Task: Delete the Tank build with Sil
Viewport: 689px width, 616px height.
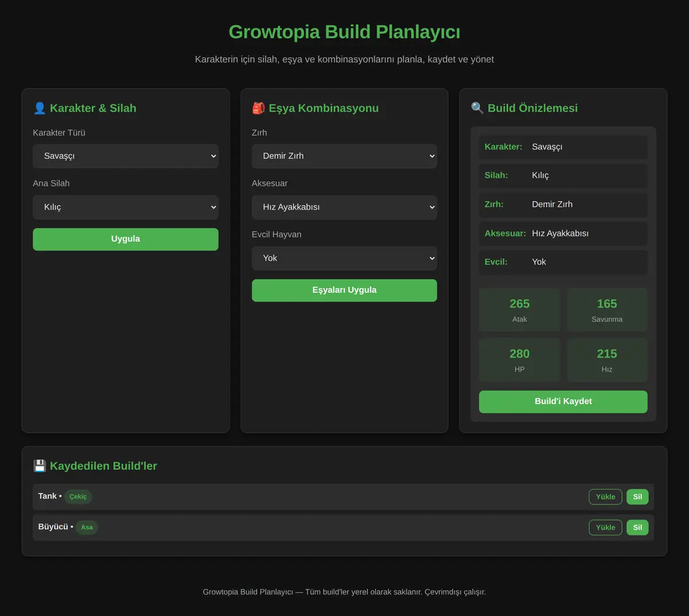Action: tap(637, 497)
